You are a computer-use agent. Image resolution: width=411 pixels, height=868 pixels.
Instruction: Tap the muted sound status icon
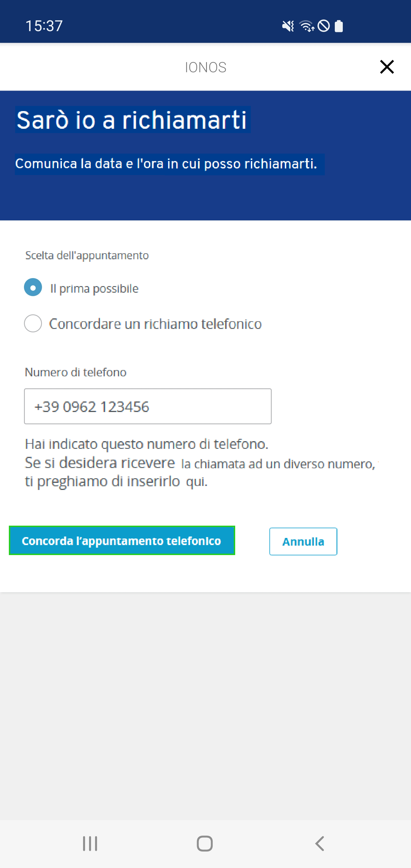(x=288, y=26)
